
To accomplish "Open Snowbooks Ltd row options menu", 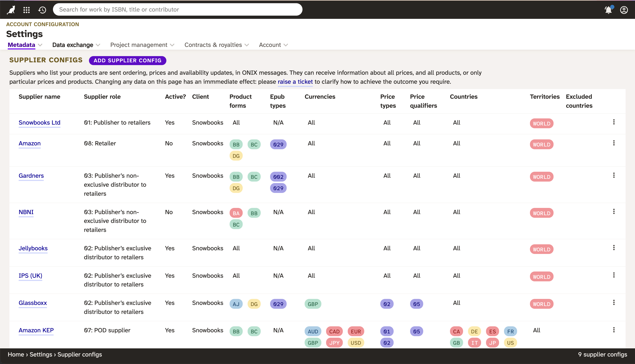I will click(614, 122).
